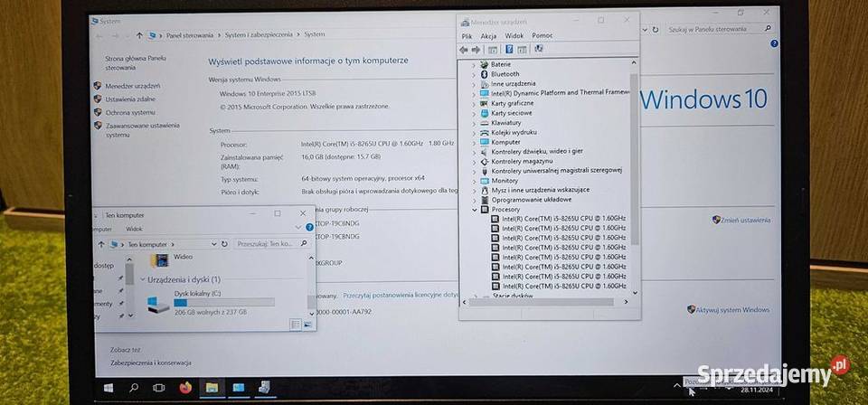Open Task View from the taskbar
Viewport: 868px width, 405px height.
tap(159, 388)
